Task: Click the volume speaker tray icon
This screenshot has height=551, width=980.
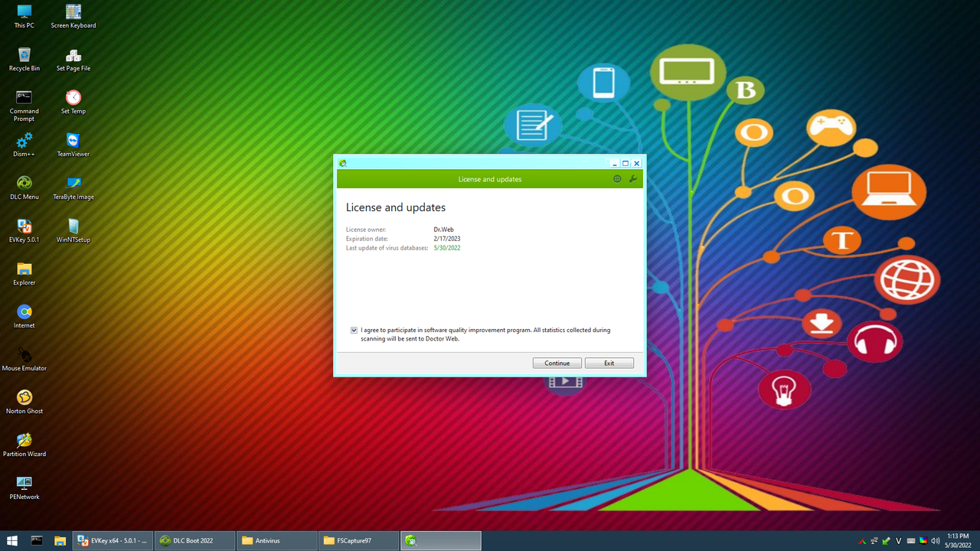Action: coord(935,541)
